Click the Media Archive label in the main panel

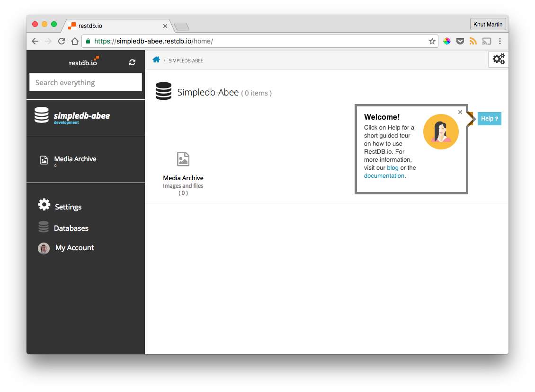(183, 178)
